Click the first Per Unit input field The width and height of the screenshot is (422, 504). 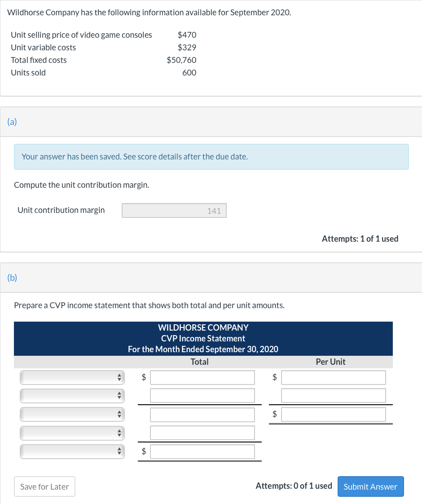coord(333,377)
